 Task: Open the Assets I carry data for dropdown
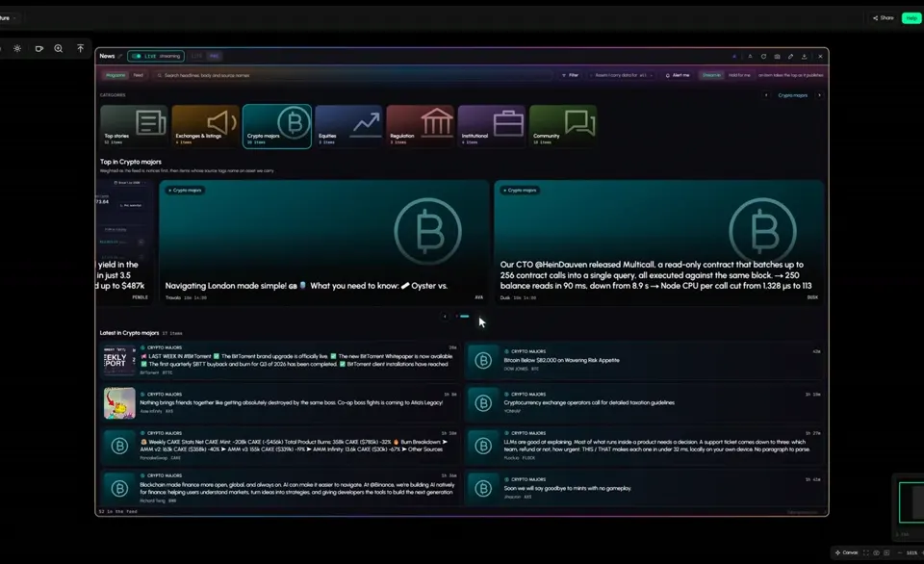623,75
